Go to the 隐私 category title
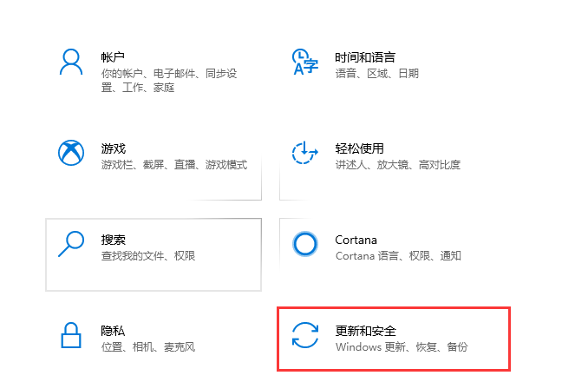 pyautogui.click(x=114, y=331)
